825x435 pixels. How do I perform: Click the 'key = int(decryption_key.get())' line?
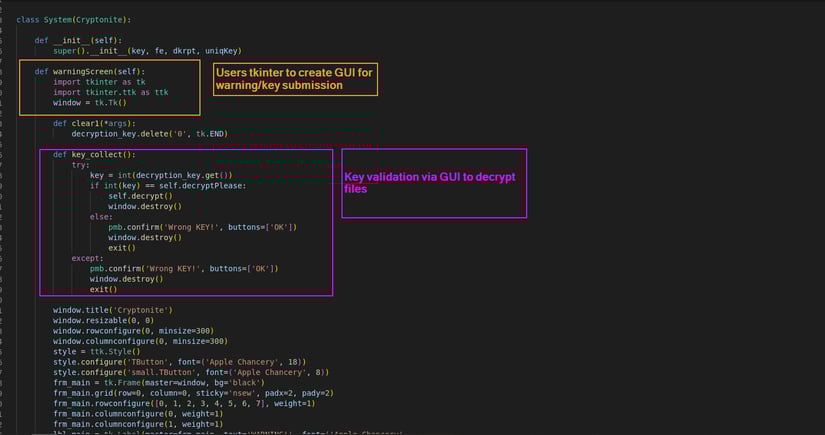pos(168,175)
